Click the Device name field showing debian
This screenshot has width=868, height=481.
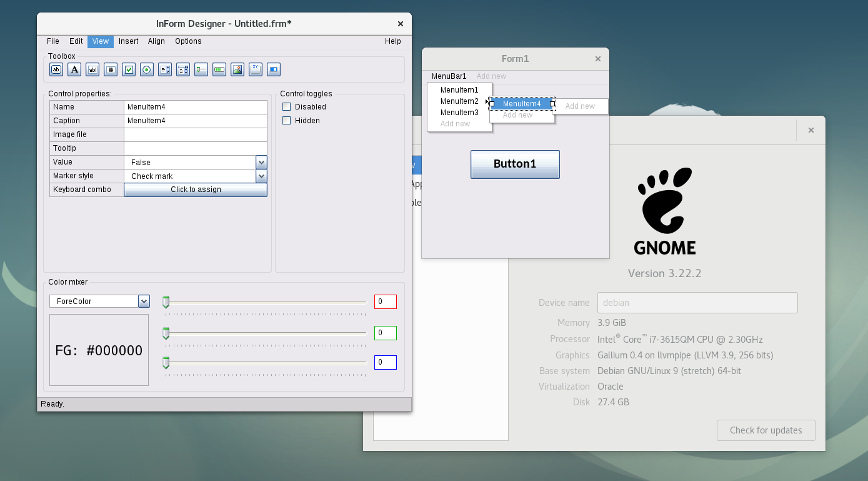(x=697, y=303)
